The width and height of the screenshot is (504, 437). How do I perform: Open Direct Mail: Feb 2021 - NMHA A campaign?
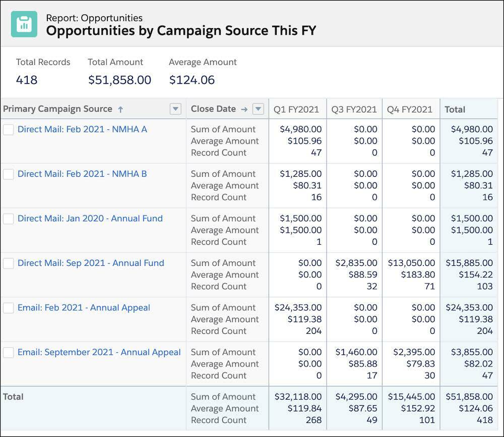83,129
